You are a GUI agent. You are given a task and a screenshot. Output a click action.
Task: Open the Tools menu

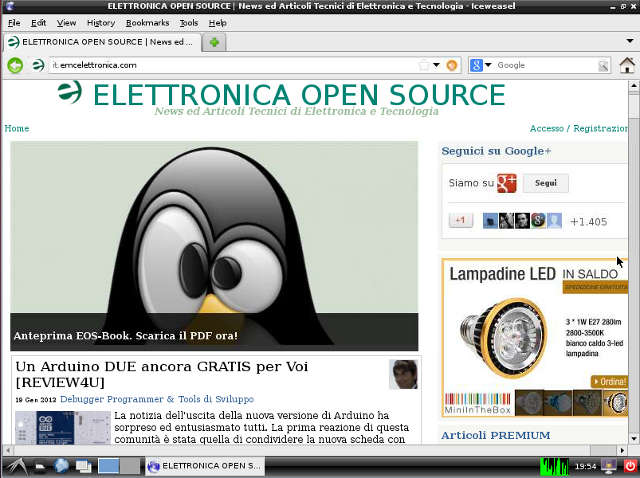tap(189, 23)
